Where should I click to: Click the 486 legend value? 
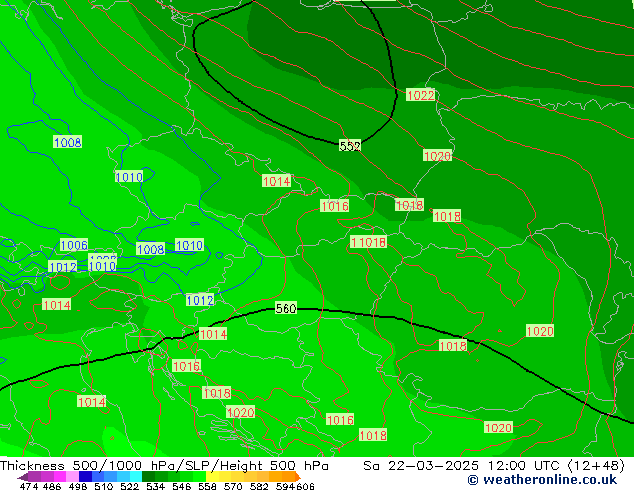tap(52, 486)
